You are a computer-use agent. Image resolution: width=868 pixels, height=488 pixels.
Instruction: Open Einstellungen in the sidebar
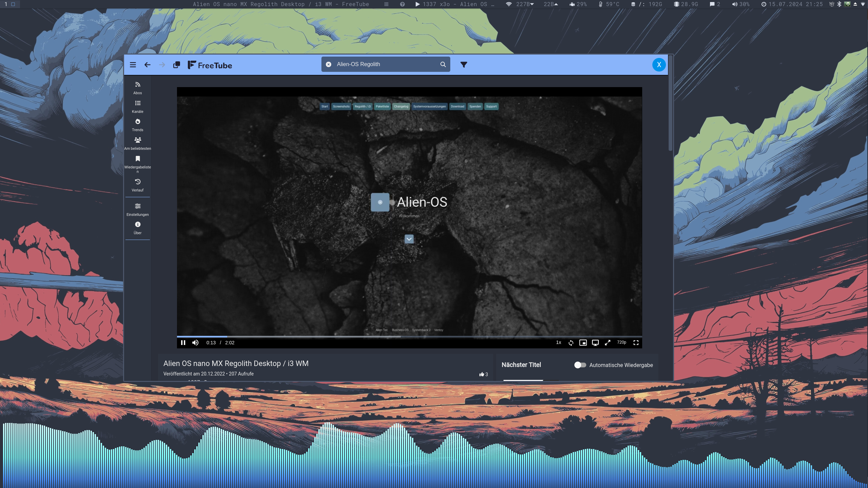[138, 210]
